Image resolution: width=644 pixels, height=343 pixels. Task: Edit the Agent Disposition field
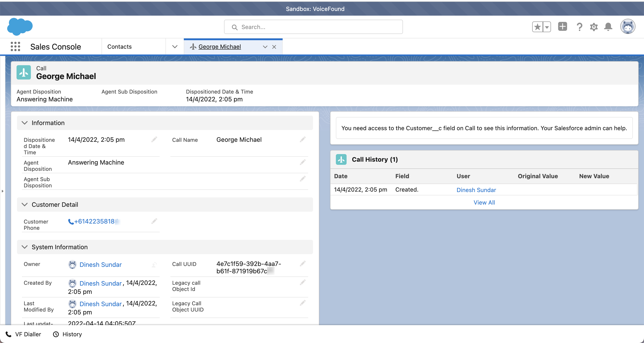(x=303, y=162)
